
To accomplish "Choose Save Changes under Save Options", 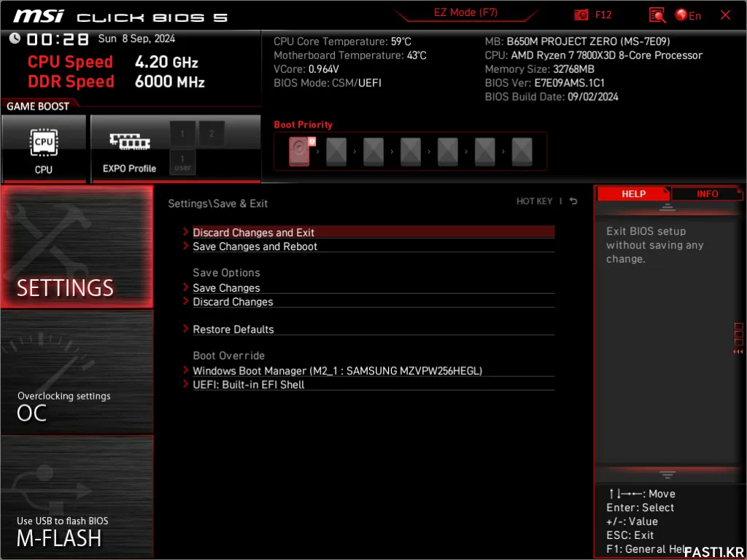I will (373, 287).
